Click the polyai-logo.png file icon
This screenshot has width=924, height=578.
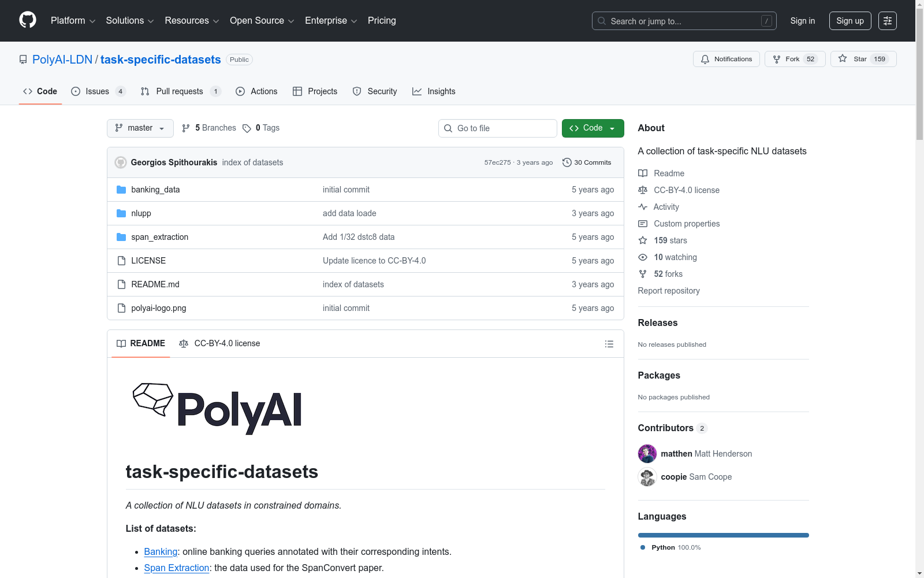tap(121, 308)
